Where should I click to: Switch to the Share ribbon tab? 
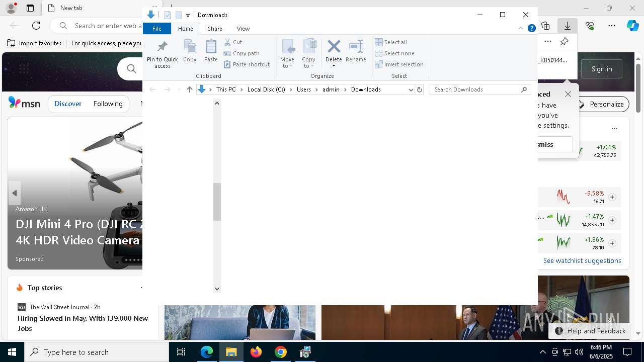[x=215, y=29]
